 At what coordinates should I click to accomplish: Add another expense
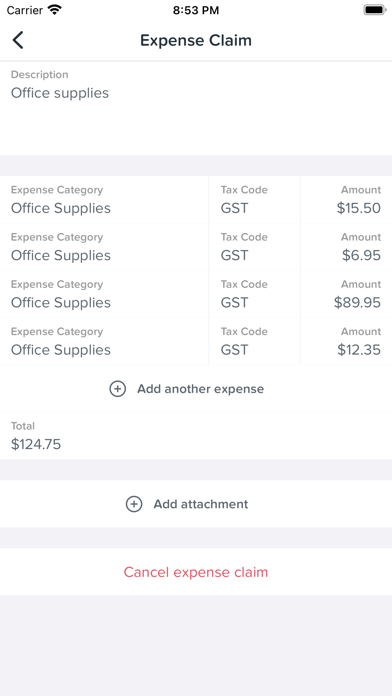pos(196,389)
